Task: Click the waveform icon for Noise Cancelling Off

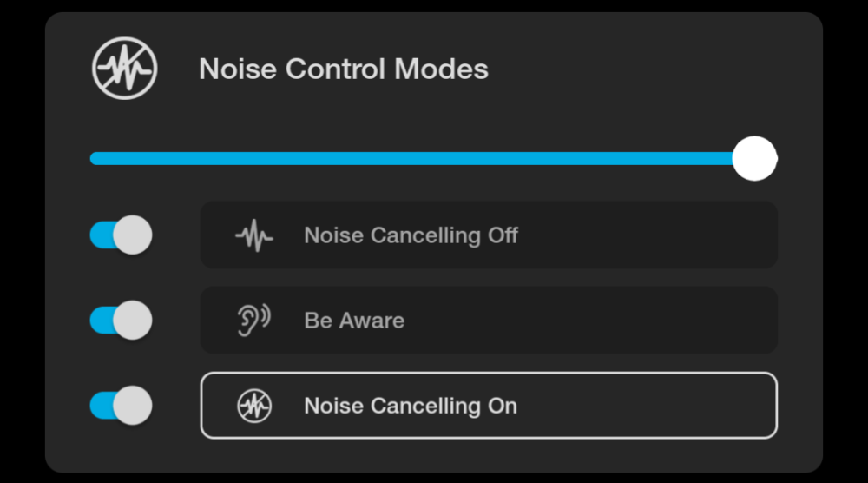Action: (x=254, y=235)
